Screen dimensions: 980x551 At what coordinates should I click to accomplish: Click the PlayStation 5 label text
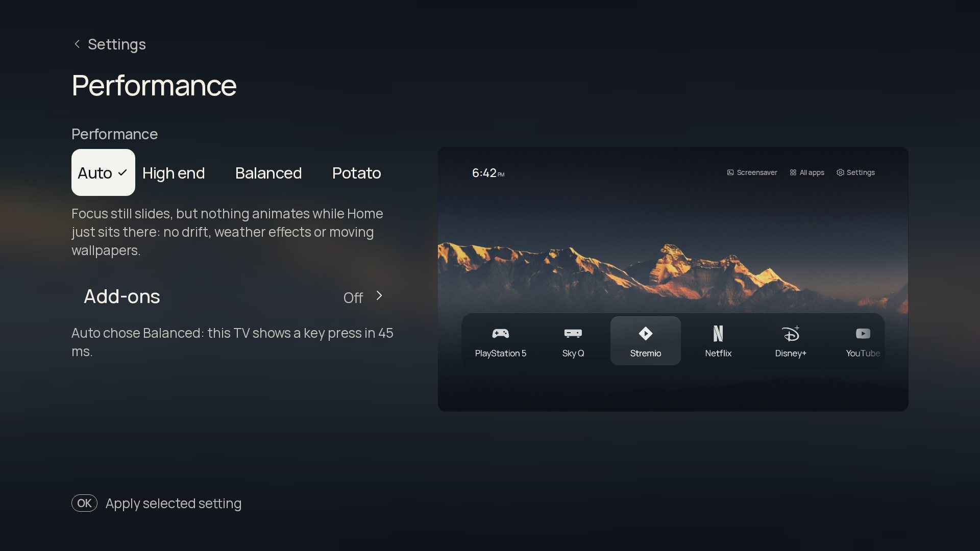tap(501, 353)
